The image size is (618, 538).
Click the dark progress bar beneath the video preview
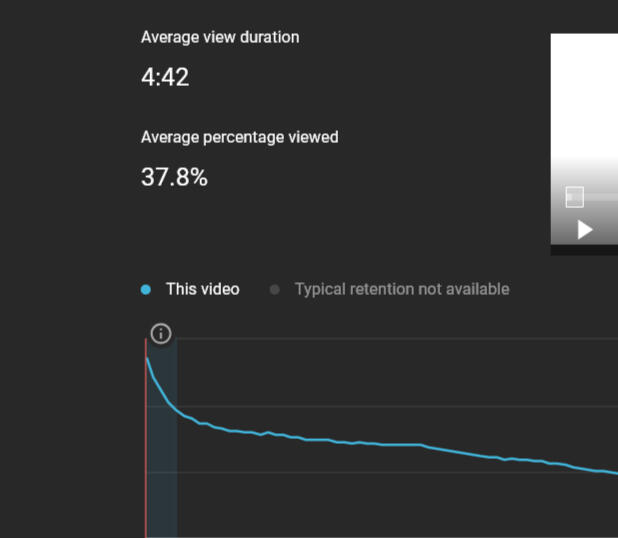tap(584, 250)
